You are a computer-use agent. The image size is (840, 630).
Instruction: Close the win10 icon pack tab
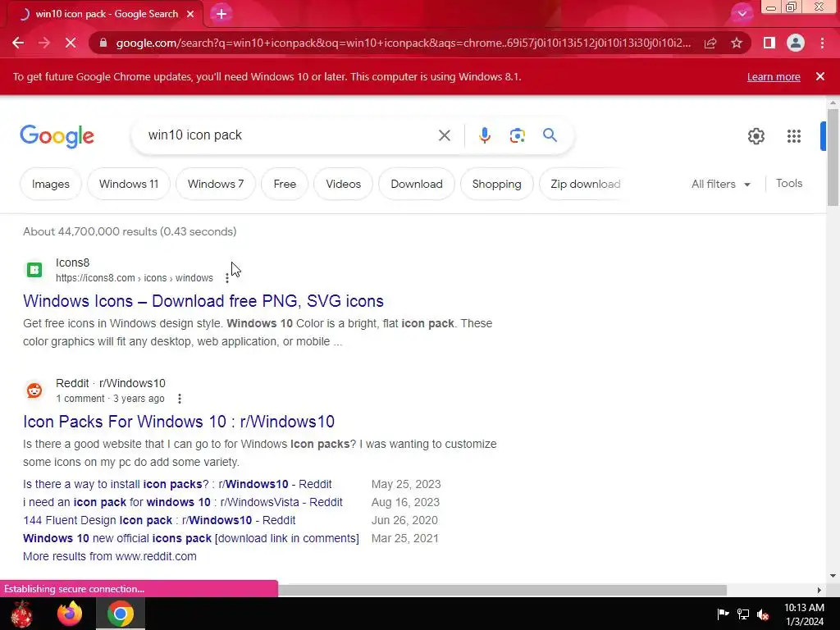tap(190, 14)
